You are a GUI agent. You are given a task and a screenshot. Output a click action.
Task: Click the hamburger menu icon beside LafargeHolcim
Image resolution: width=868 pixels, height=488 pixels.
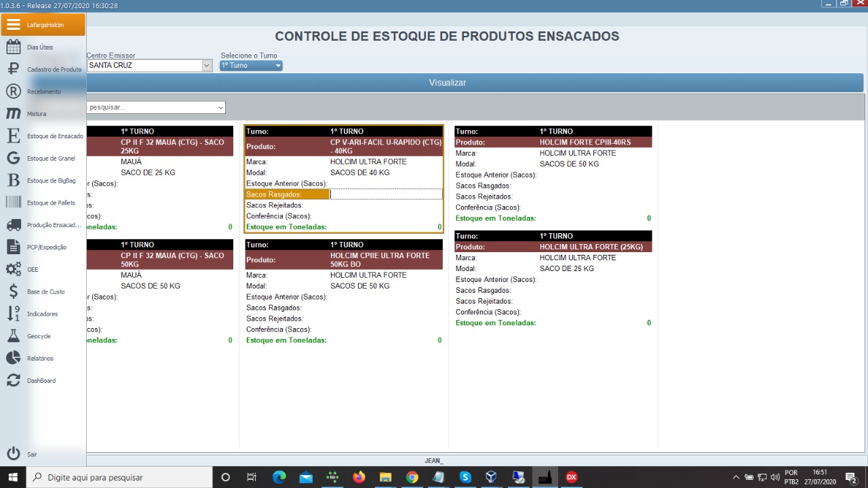click(14, 25)
